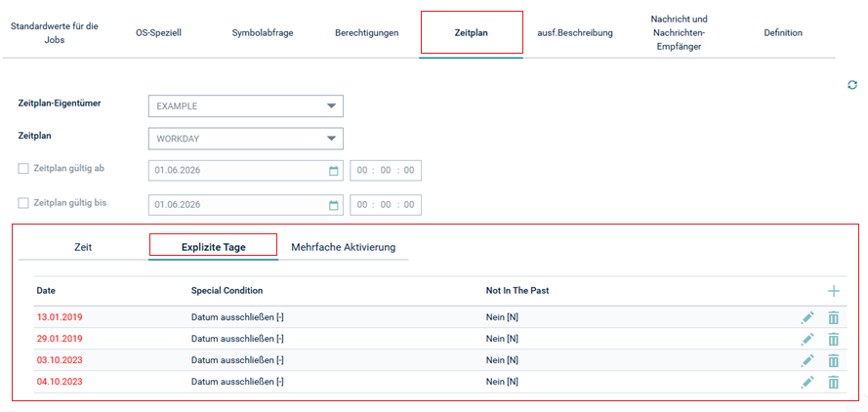Click Nein [N] in 13.01.2019 row

[x=502, y=318]
